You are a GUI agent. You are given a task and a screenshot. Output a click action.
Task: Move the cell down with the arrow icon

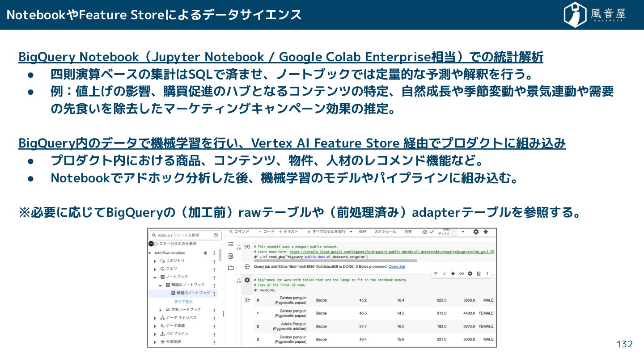click(445, 274)
